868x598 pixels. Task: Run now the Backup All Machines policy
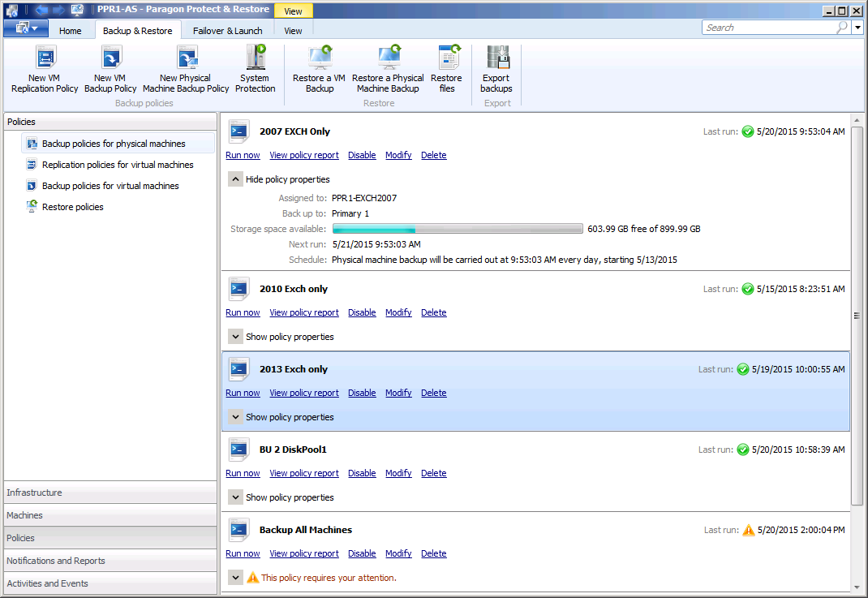[x=243, y=553]
